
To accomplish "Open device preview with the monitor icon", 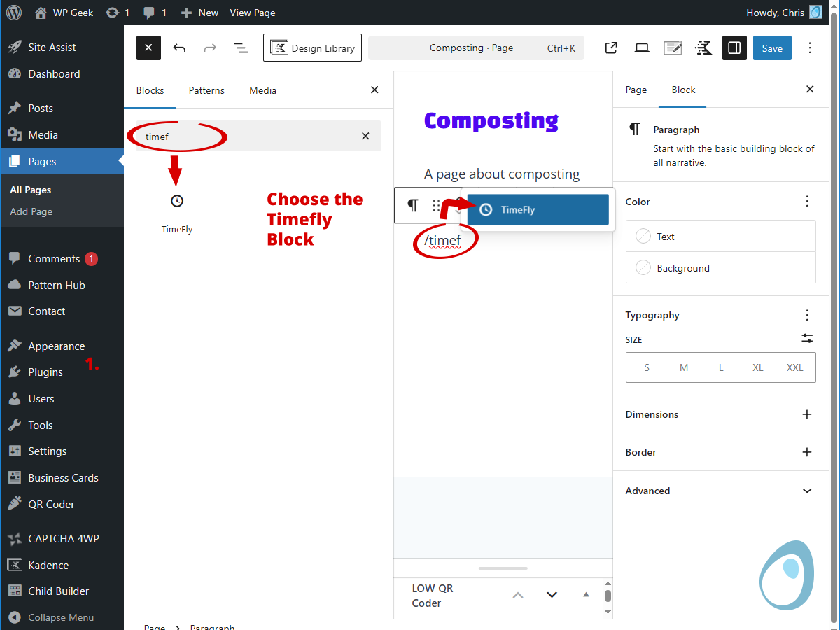I will tap(641, 48).
